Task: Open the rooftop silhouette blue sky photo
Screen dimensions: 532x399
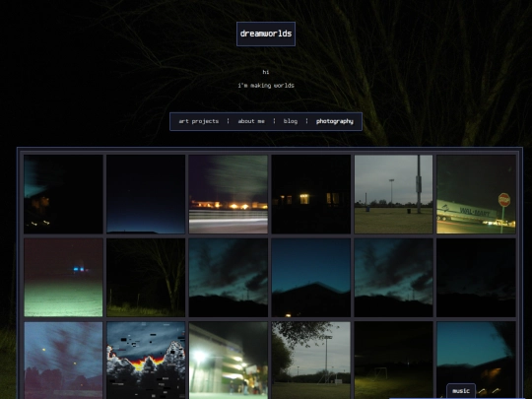Action: click(x=310, y=278)
